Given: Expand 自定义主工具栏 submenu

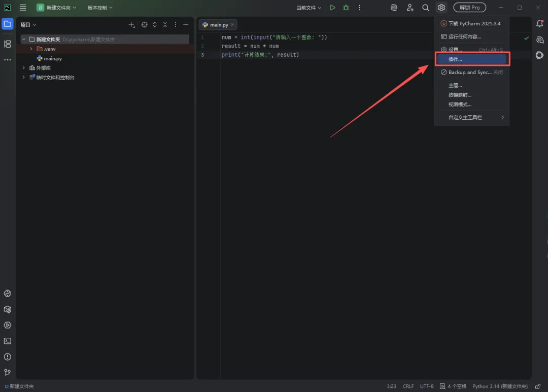Looking at the screenshot, I should 471,117.
